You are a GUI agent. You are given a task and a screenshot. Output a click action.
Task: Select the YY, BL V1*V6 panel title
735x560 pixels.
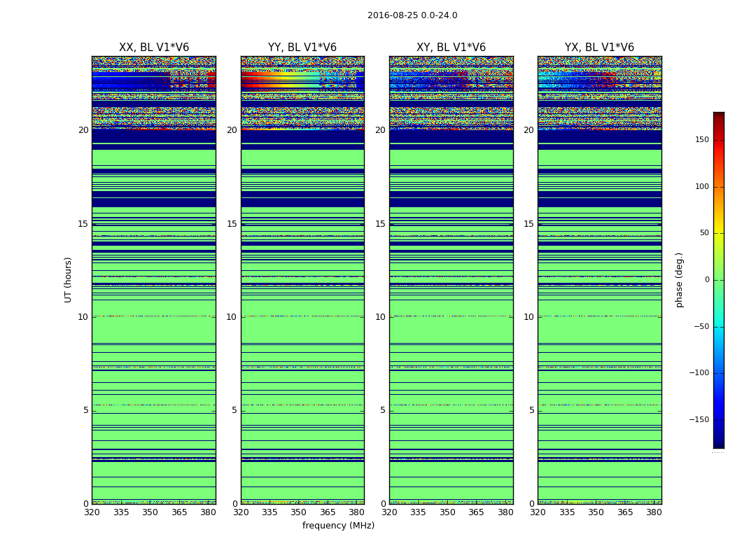(302, 48)
